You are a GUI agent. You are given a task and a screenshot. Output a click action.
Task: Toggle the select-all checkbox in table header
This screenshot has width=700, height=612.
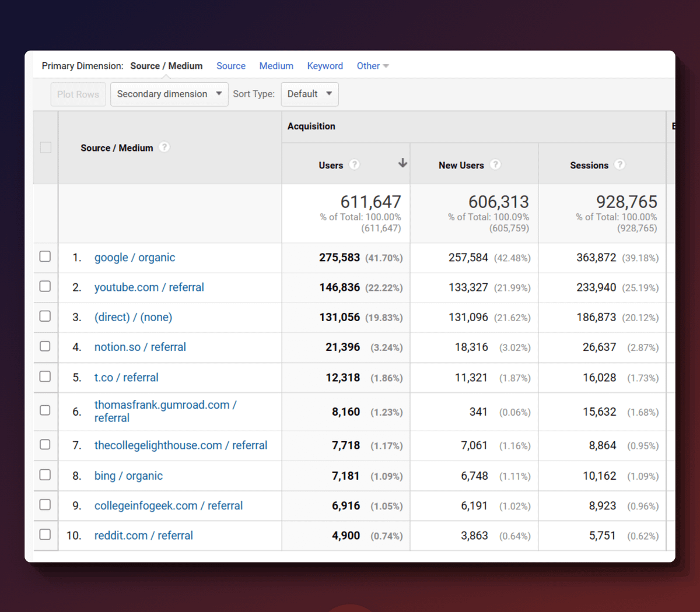click(x=45, y=147)
